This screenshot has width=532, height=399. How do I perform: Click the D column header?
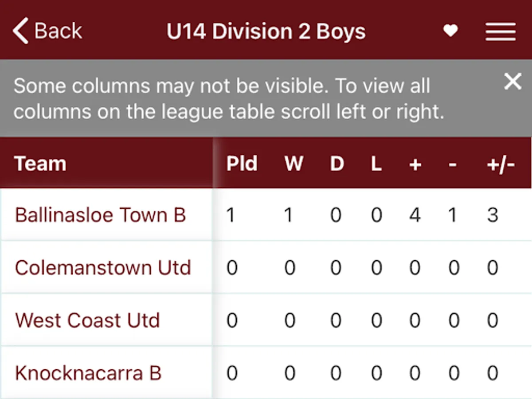coord(337,164)
